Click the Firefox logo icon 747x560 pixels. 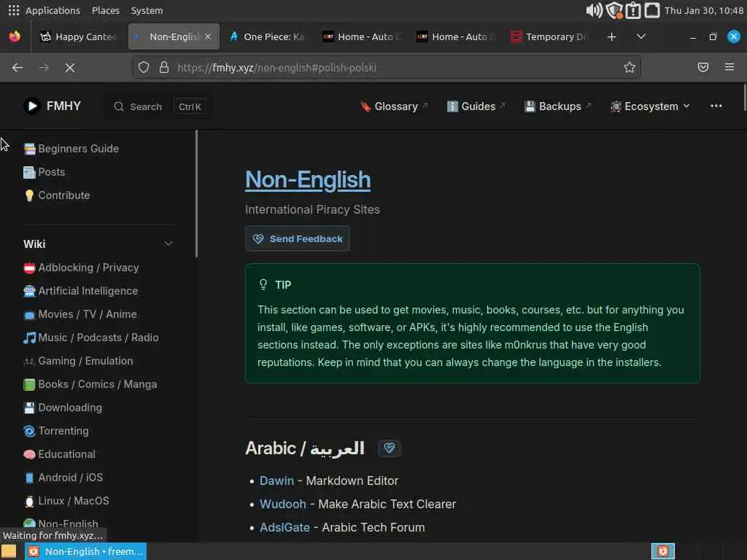click(x=15, y=36)
